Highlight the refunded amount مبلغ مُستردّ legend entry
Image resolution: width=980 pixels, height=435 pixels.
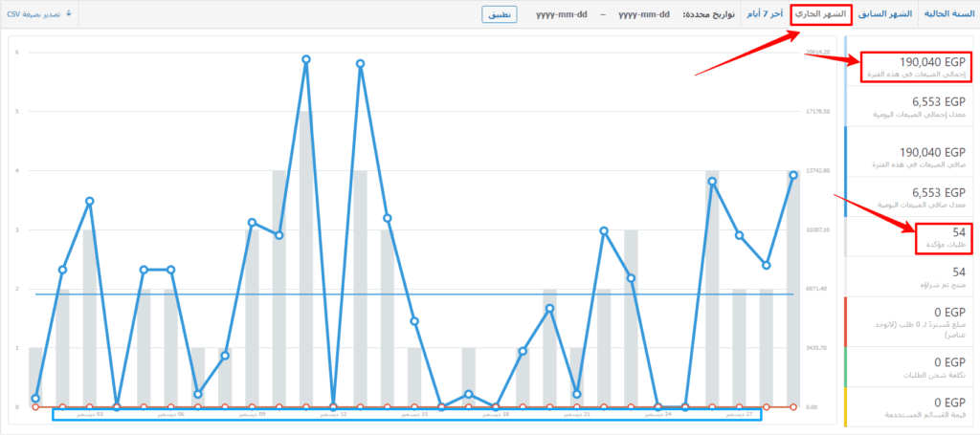(x=911, y=322)
